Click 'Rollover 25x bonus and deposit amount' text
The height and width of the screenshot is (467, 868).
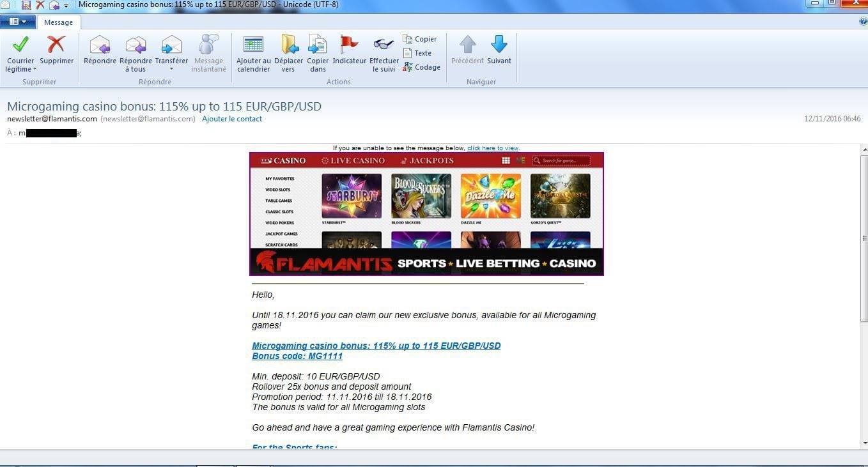332,387
